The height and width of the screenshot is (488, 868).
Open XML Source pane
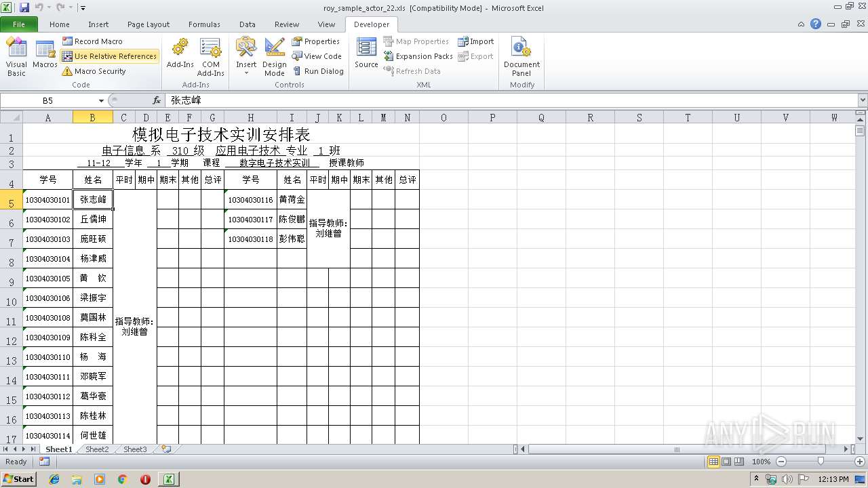pyautogui.click(x=366, y=54)
